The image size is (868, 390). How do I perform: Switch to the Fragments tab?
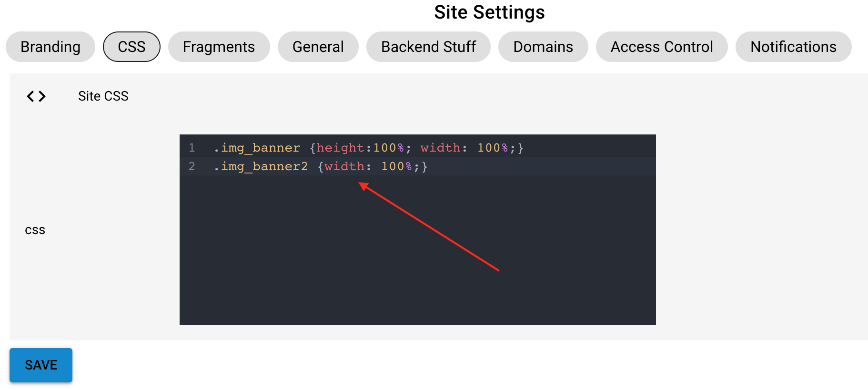219,47
